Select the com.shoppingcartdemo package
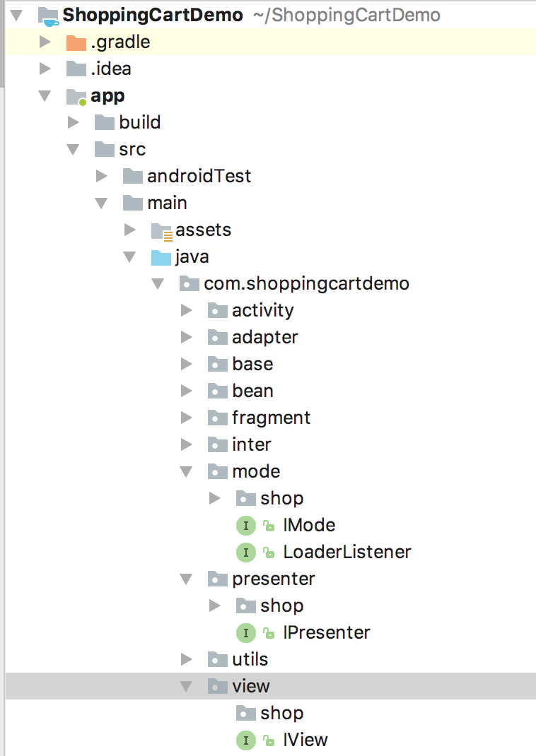This screenshot has height=756, width=536. (306, 284)
